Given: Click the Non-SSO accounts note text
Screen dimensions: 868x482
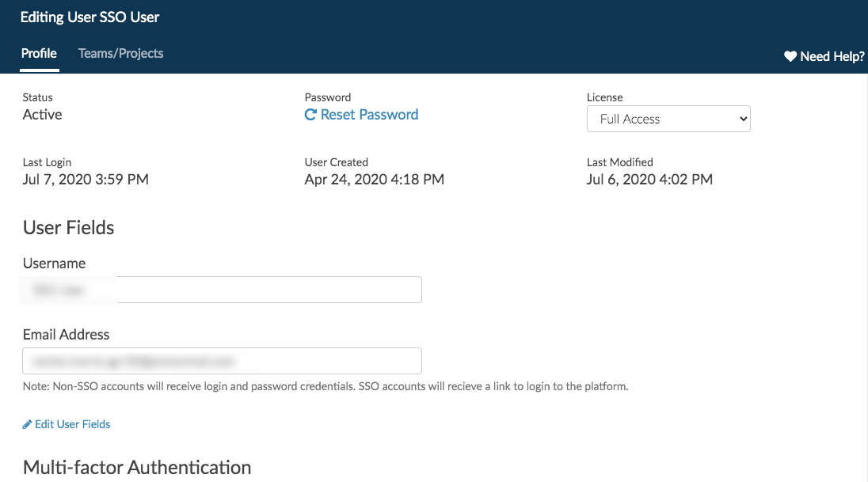Looking at the screenshot, I should [x=325, y=387].
